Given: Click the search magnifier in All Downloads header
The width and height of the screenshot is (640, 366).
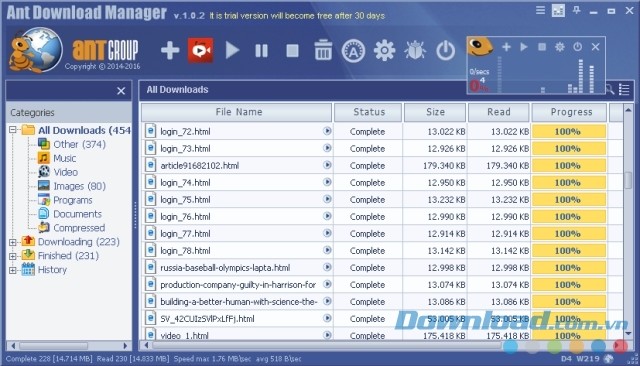Looking at the screenshot, I should [610, 89].
